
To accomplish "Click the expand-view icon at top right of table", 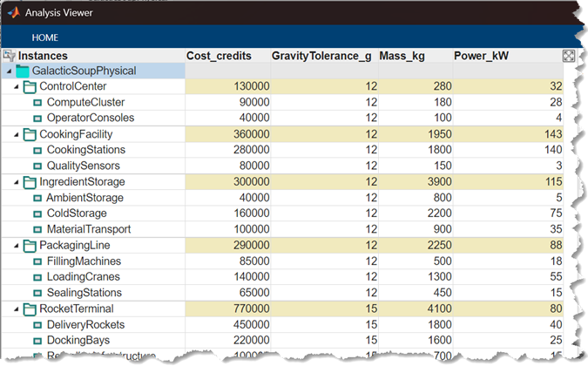I will click(x=569, y=56).
